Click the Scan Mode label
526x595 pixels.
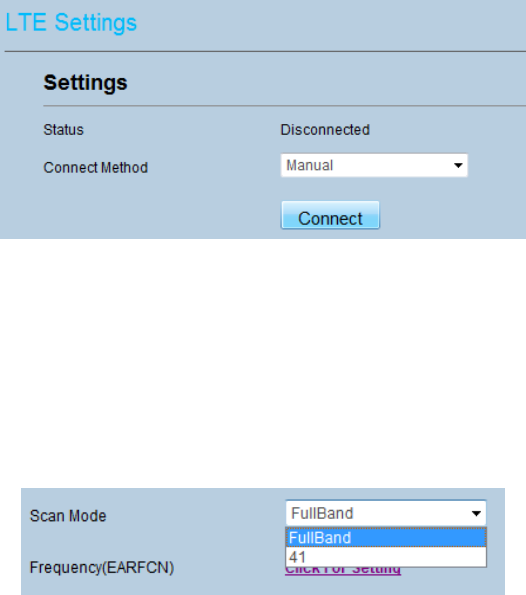pyautogui.click(x=68, y=516)
